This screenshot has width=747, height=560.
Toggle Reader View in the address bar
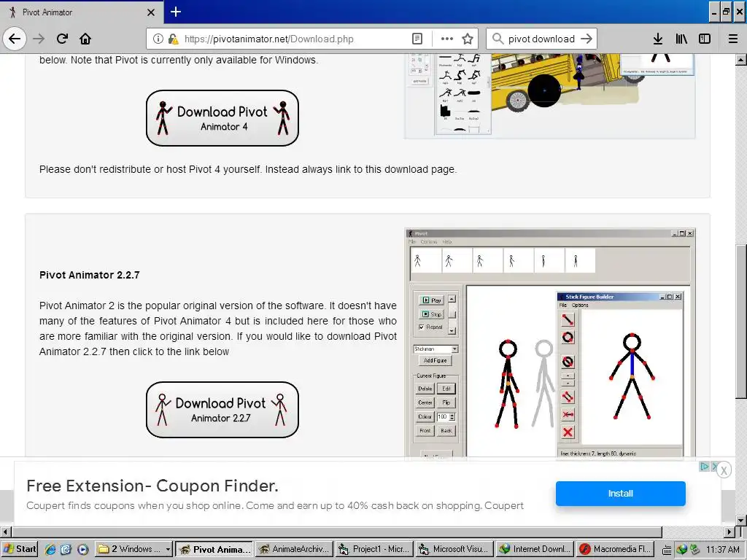pos(417,39)
